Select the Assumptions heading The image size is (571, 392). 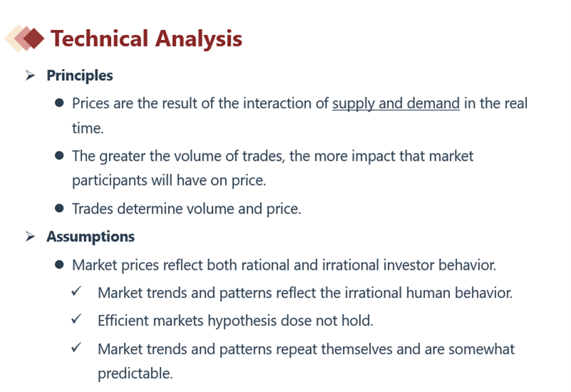coord(90,237)
